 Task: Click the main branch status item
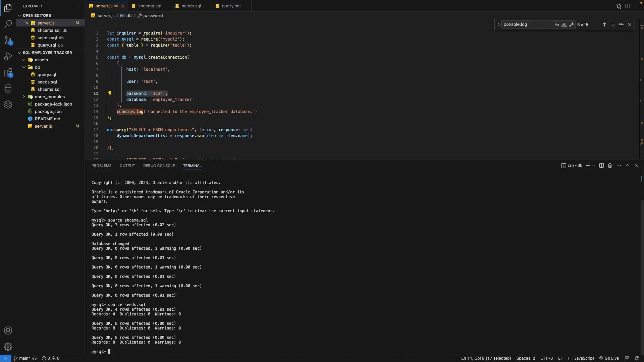(x=22, y=358)
